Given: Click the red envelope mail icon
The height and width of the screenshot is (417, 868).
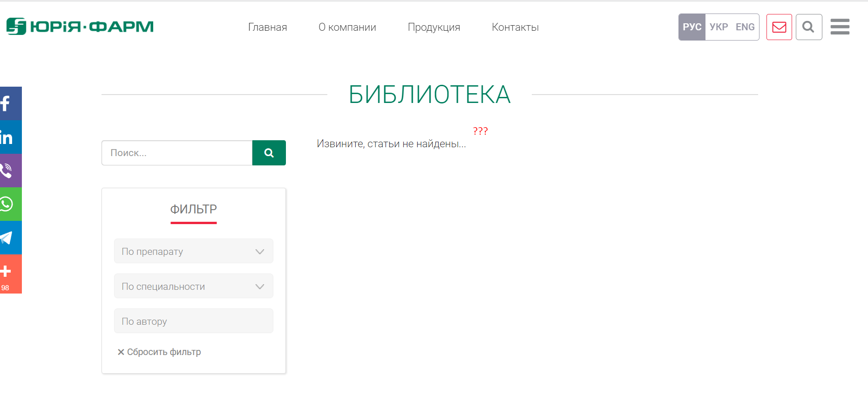Looking at the screenshot, I should (779, 27).
